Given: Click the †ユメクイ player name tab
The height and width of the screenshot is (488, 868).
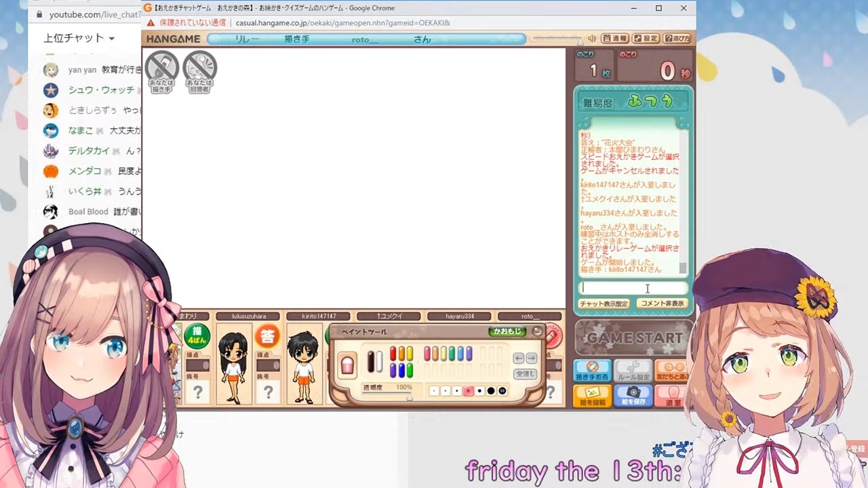Looking at the screenshot, I should pyautogui.click(x=389, y=316).
